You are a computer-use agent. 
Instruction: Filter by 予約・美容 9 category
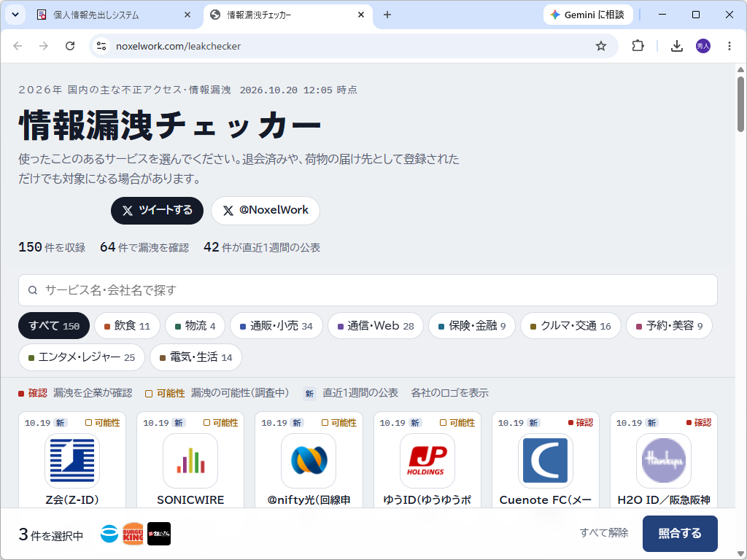click(x=669, y=326)
